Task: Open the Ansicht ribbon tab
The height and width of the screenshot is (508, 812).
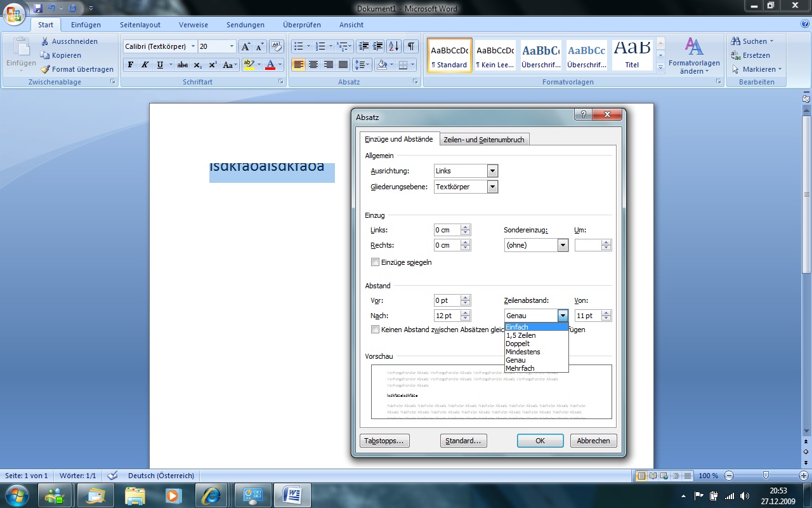Action: tap(351, 25)
